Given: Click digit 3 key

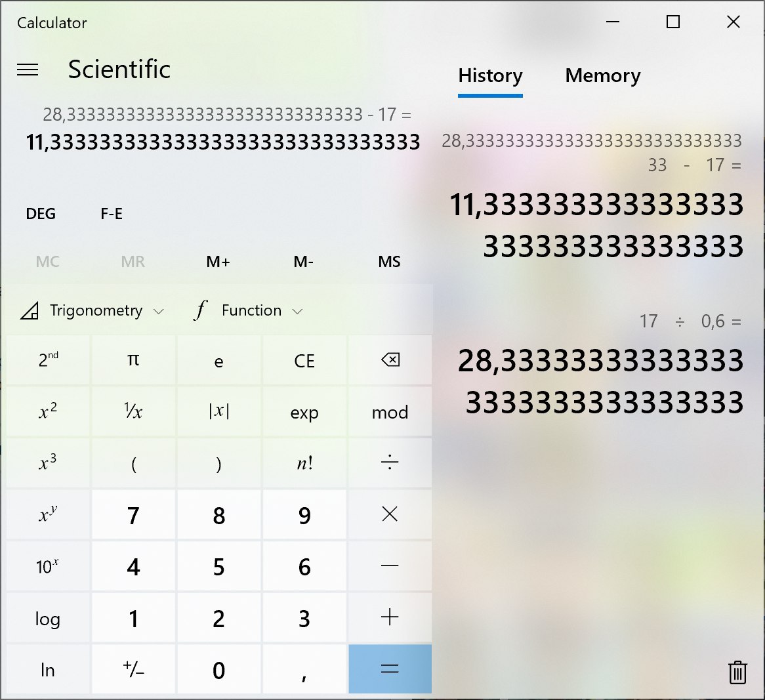Looking at the screenshot, I should [x=304, y=617].
